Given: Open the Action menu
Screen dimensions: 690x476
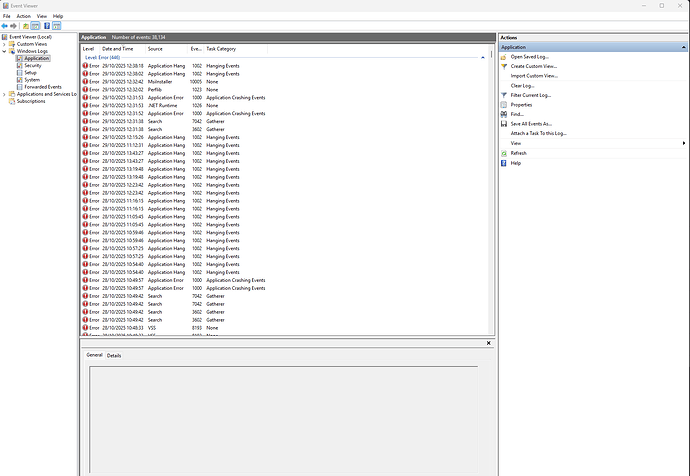Looking at the screenshot, I should [24, 16].
